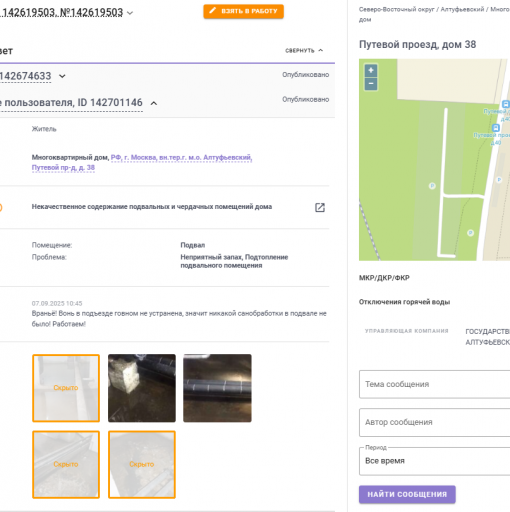Select the 'Путевой проезд, дом 38' heading
Viewport: 510px width, 512px height.
coord(417,44)
